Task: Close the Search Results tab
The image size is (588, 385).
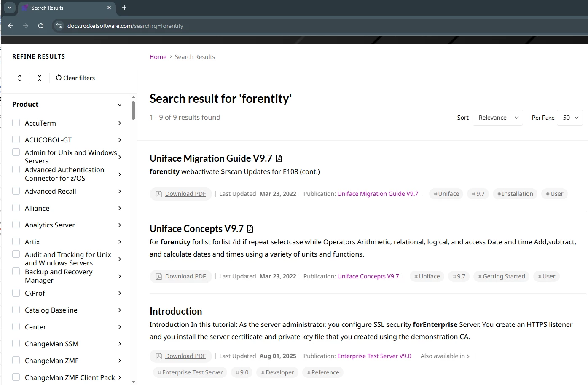Action: (109, 8)
